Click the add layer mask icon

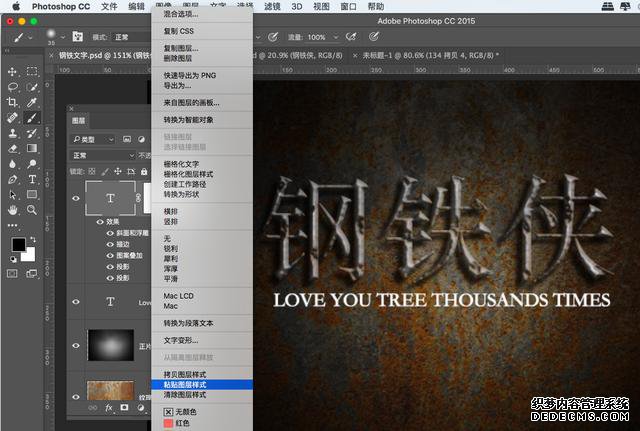click(x=124, y=407)
